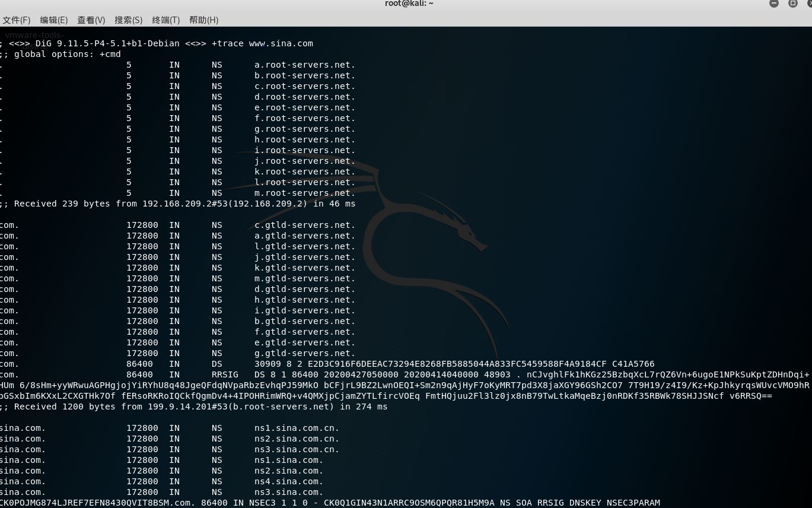Select a.gtld-servers.net. entry

pos(305,236)
